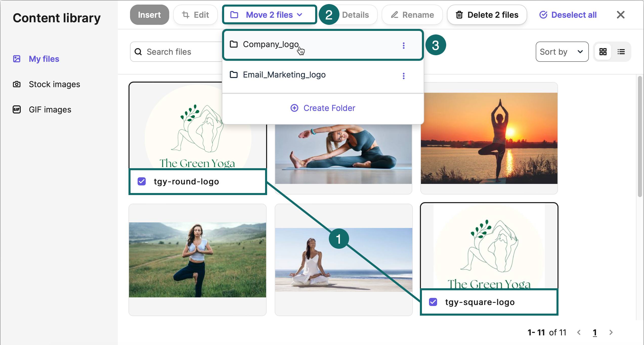Viewport: 644px width, 345px height.
Task: Switch to grid view icon
Action: point(603,52)
